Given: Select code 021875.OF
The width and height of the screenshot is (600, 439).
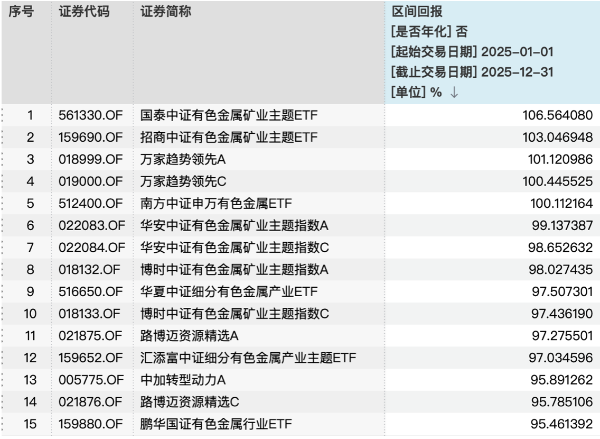Looking at the screenshot, I should [x=90, y=336].
